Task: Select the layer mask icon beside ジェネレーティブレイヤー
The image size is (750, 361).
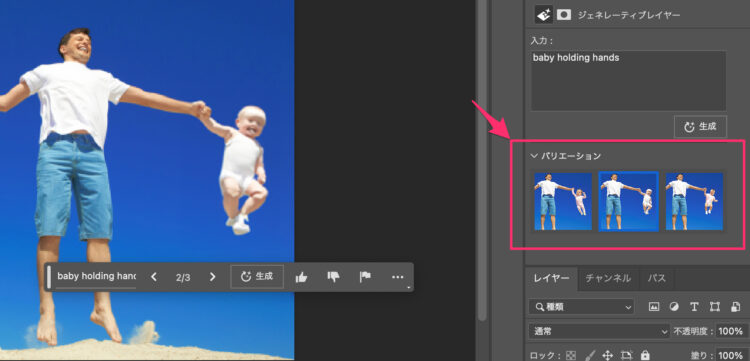Action: pos(564,15)
